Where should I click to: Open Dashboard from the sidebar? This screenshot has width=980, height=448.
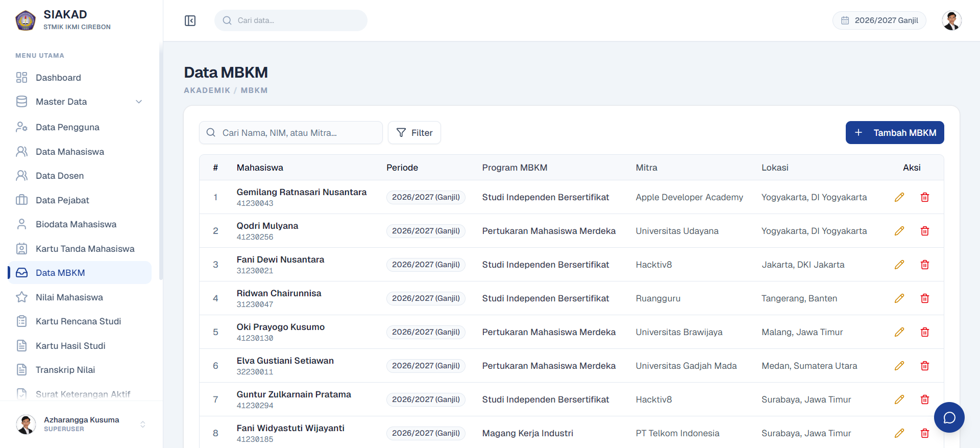pyautogui.click(x=80, y=78)
